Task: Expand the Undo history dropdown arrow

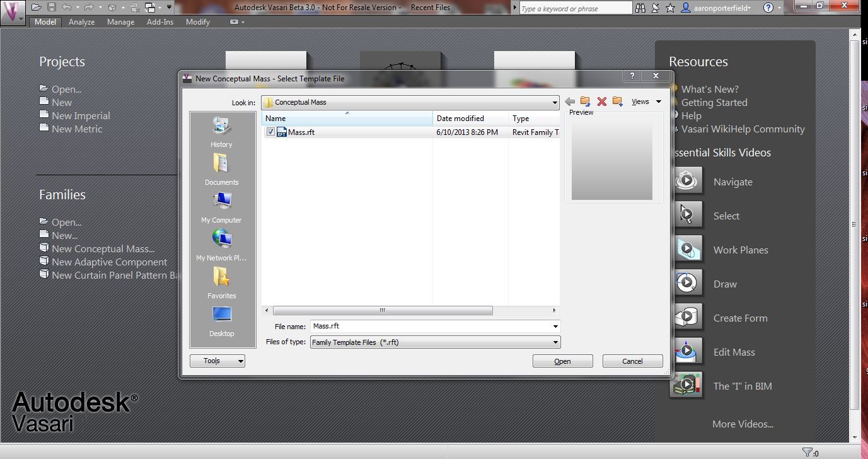Action: coord(77,8)
